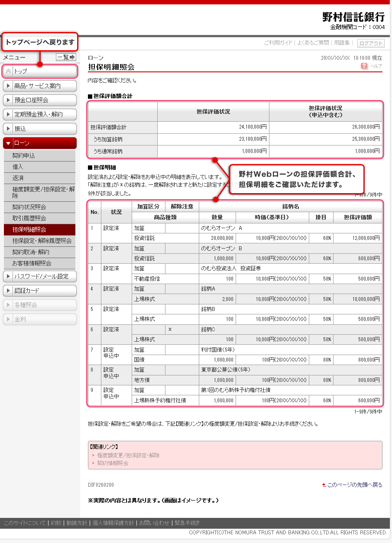Image resolution: width=392 pixels, height=543 pixels.
Task: Click the DIF0260200 page code
Action: point(101,485)
